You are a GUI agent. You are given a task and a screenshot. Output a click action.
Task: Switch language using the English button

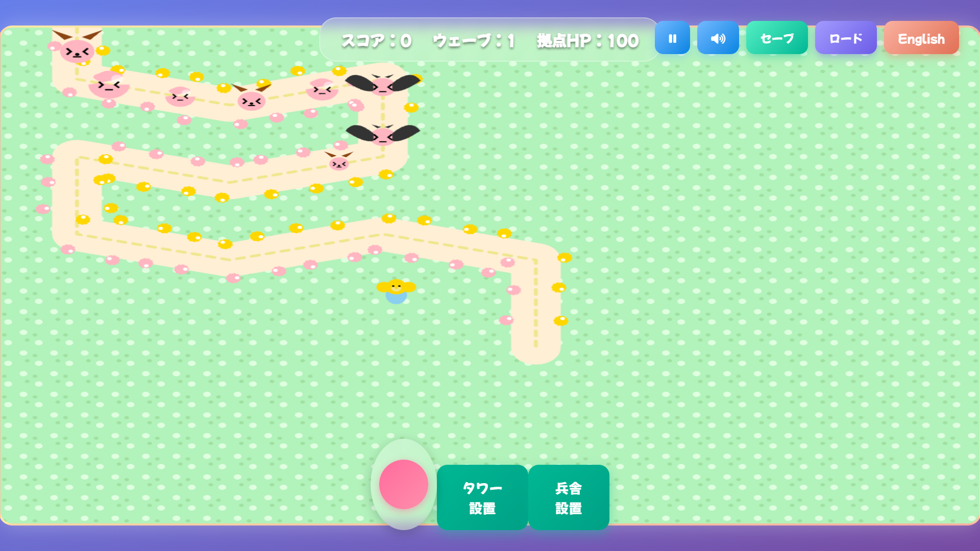pos(921,38)
